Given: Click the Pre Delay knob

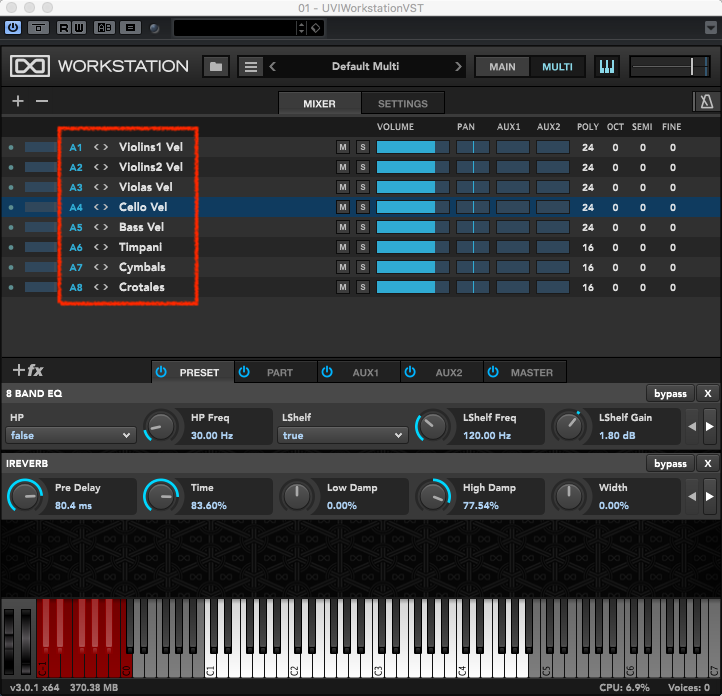Looking at the screenshot, I should (x=25, y=496).
